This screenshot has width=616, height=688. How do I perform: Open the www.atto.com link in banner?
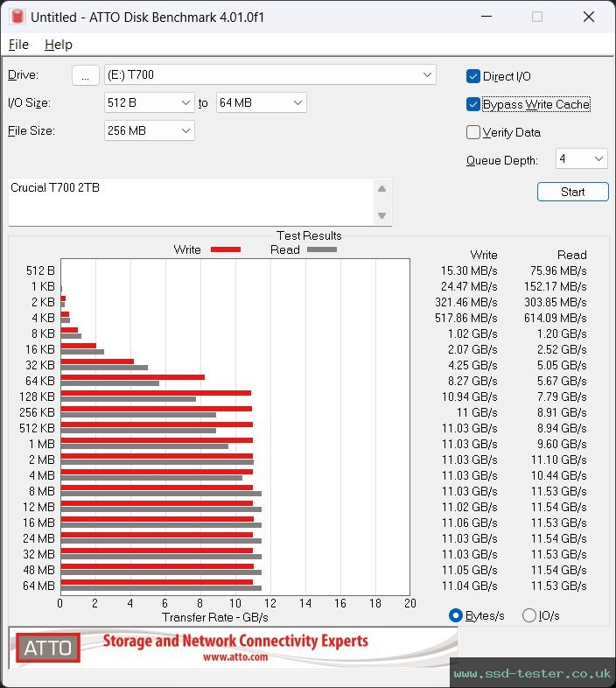[x=235, y=656]
